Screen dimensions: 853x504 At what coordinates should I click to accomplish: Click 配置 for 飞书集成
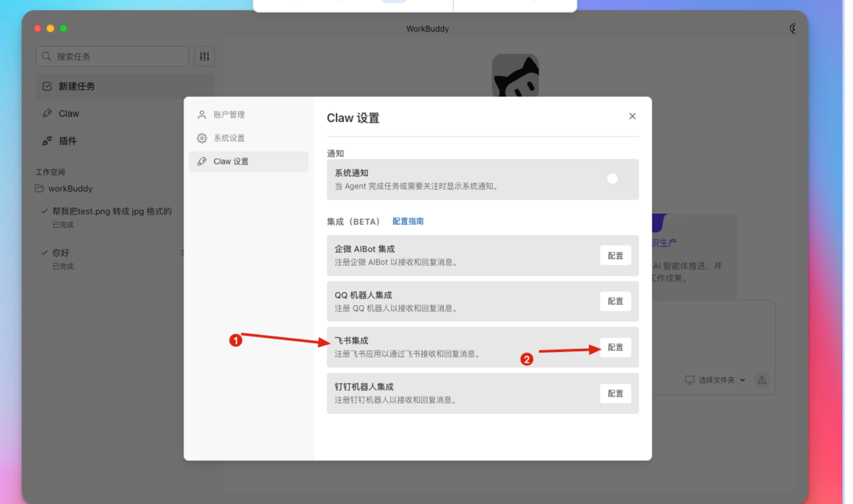coord(615,347)
